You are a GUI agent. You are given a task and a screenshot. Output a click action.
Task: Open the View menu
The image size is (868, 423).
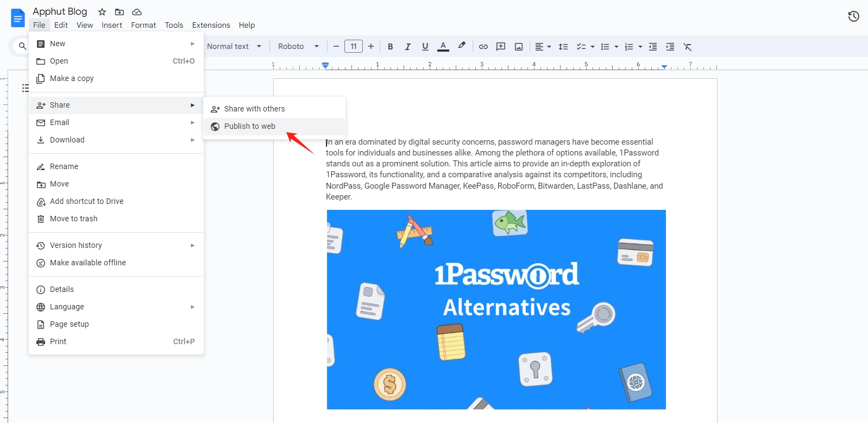(85, 25)
